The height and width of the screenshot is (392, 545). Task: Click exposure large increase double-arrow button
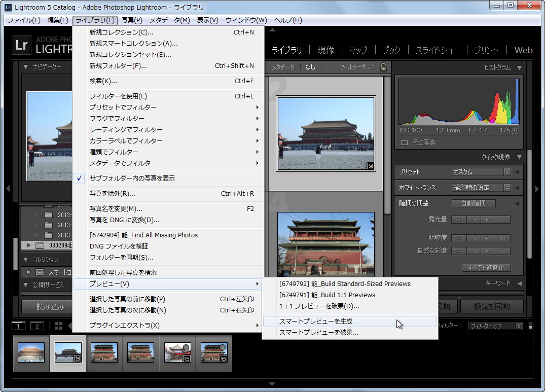click(503, 220)
